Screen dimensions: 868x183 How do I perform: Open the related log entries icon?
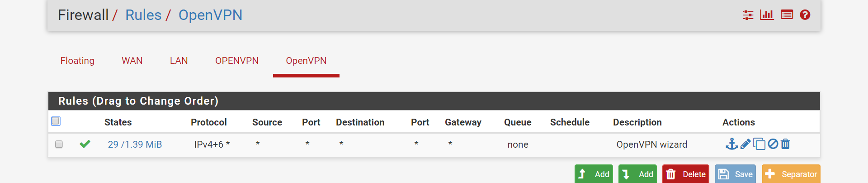pos(787,15)
